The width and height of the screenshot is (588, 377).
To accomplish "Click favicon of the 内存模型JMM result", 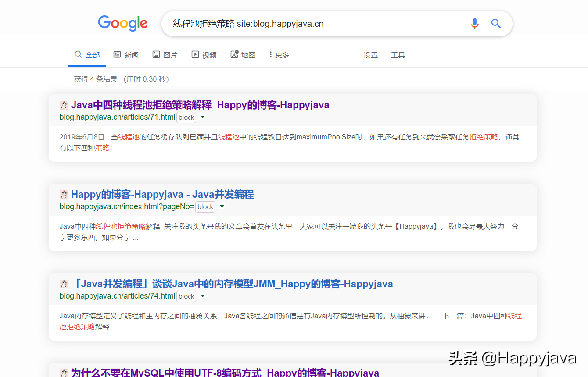I will click(64, 284).
